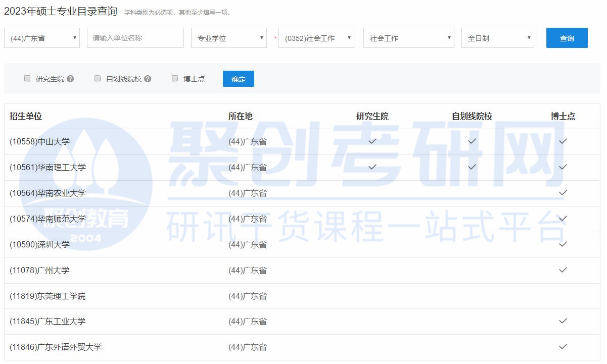607x364 pixels.
Task: Click 博士点 checkmark in 华南农业大学 row
Action: click(563, 193)
